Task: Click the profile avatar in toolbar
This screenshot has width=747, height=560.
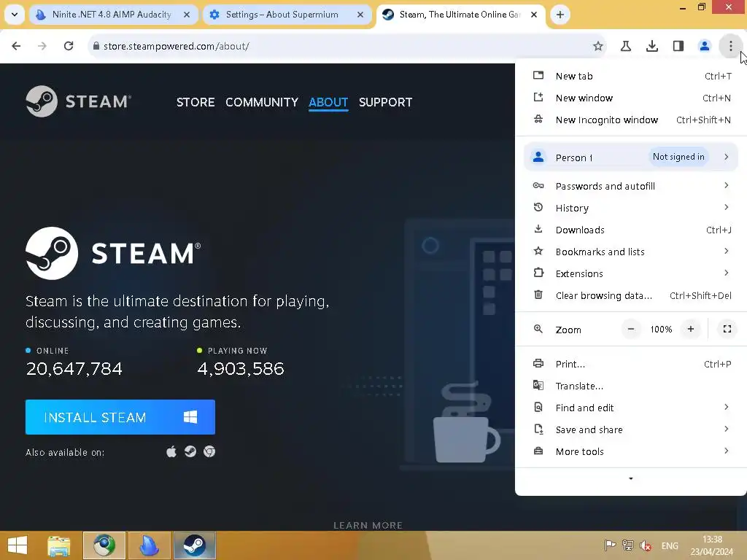Action: coord(704,46)
